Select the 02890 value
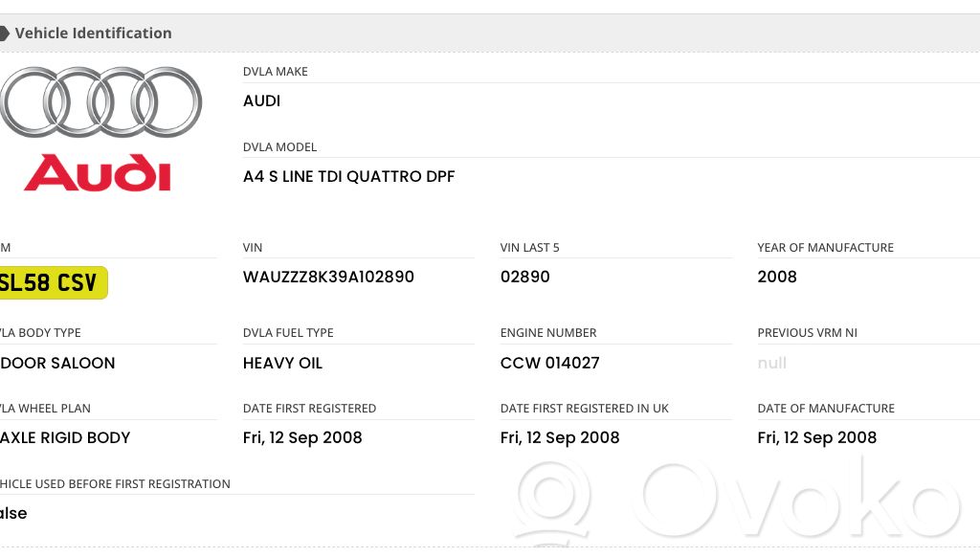This screenshot has width=980, height=557. tap(525, 277)
